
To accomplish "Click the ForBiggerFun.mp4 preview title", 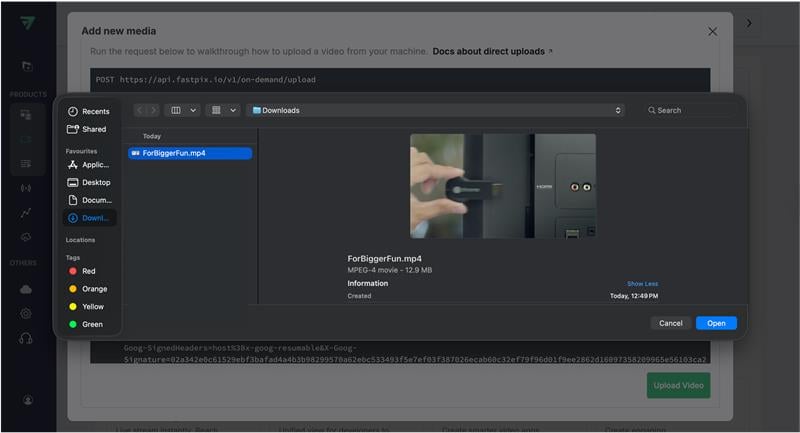I will [x=385, y=259].
